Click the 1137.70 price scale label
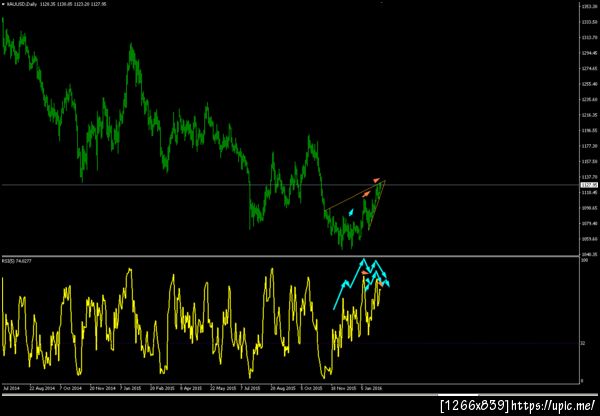 (590, 177)
